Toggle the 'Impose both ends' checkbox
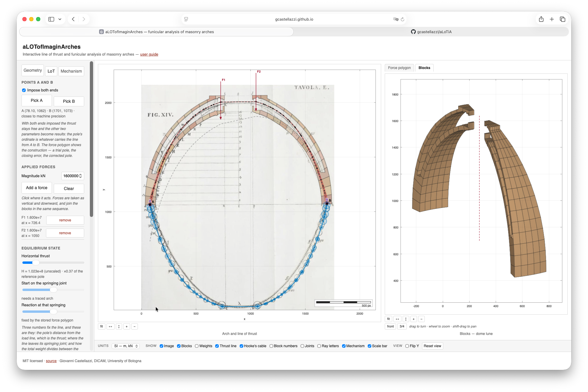Image resolution: width=588 pixels, height=392 pixels. [24, 90]
